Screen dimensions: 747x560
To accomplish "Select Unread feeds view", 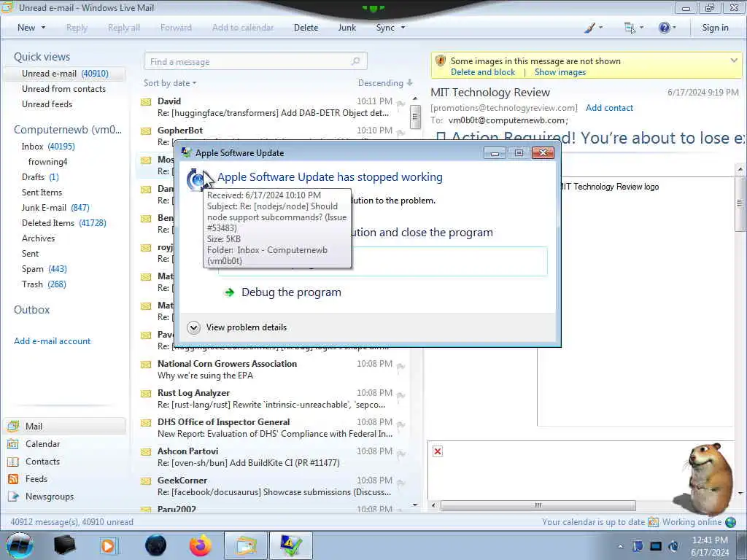I will pyautogui.click(x=47, y=104).
